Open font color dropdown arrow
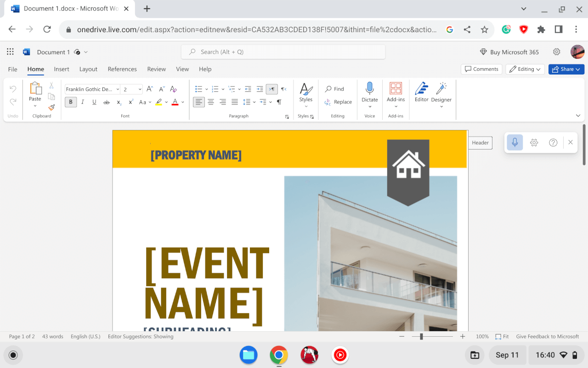Viewport: 588px width, 368px height. tap(182, 102)
